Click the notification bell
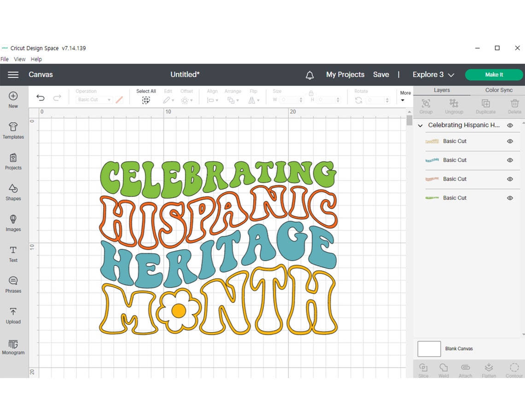525x420 pixels. coord(309,75)
